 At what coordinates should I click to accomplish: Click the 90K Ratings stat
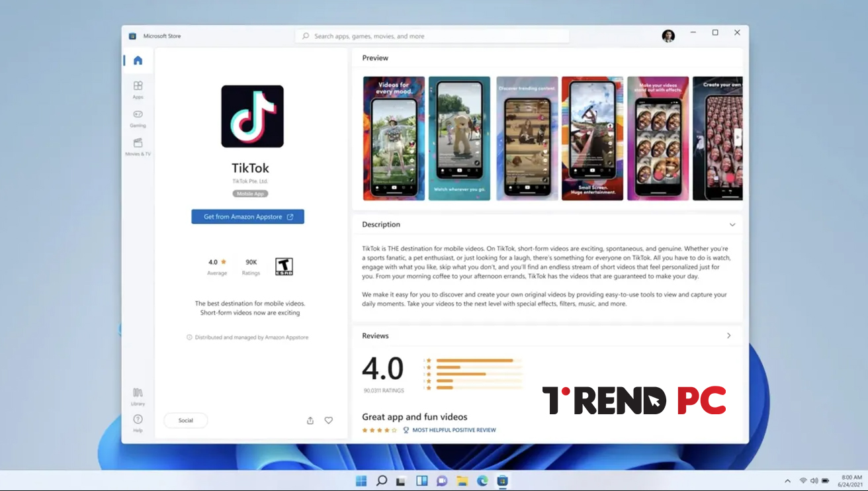click(251, 267)
